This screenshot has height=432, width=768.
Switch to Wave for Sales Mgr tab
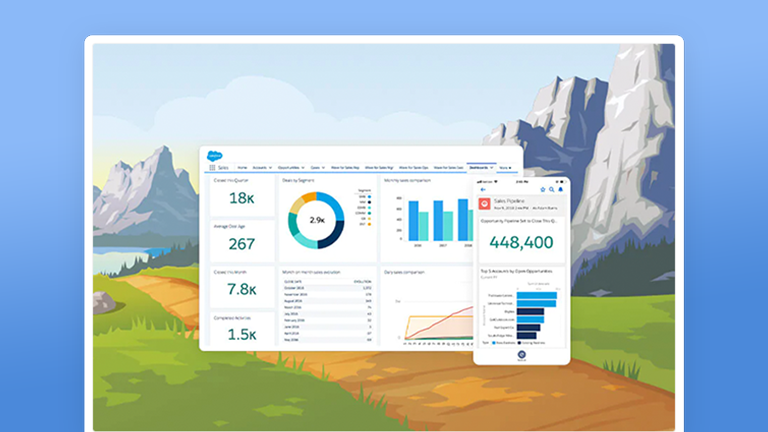click(379, 168)
